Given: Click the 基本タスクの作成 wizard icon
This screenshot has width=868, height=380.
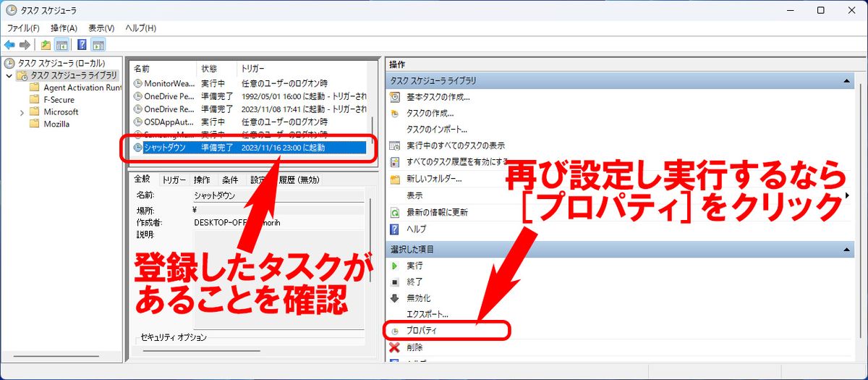Looking at the screenshot, I should coord(395,97).
